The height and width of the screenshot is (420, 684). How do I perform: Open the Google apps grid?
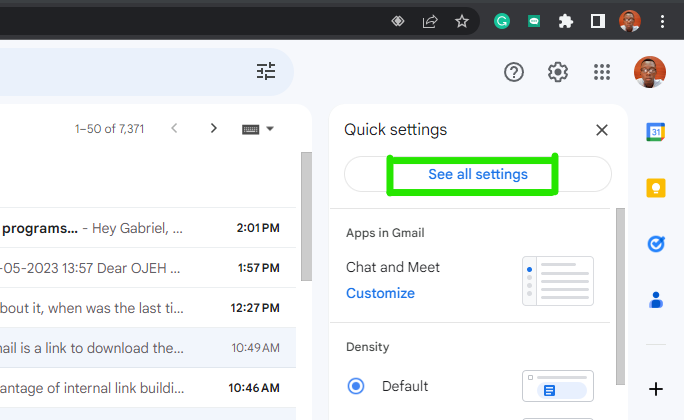(x=602, y=72)
